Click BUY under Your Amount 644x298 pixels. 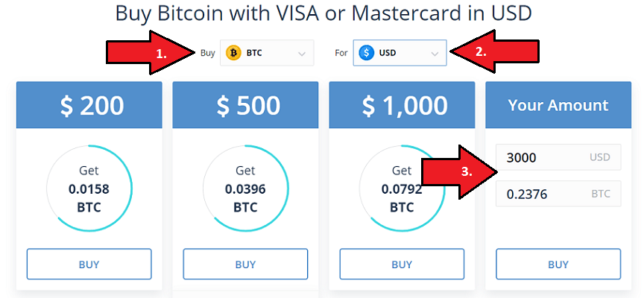point(558,264)
